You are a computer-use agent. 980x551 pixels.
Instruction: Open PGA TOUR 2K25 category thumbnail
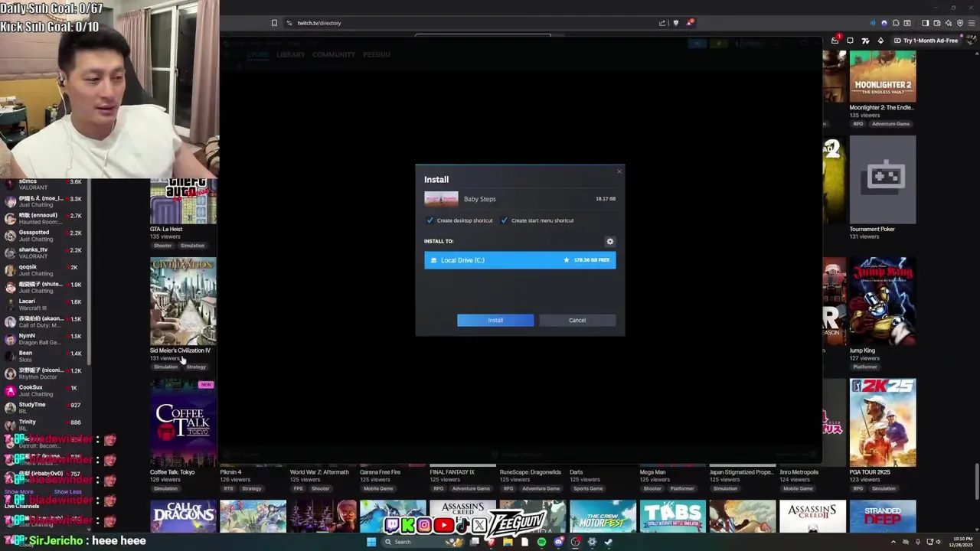click(x=882, y=422)
